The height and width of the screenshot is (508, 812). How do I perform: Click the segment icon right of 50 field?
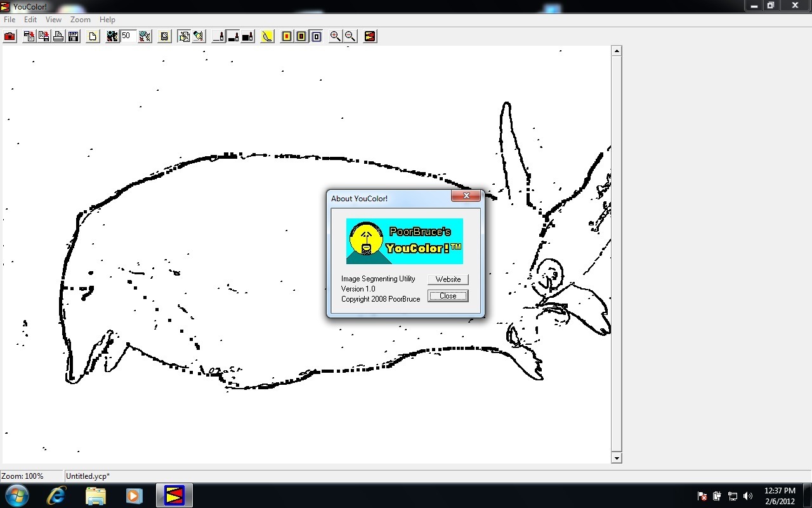[x=145, y=36]
